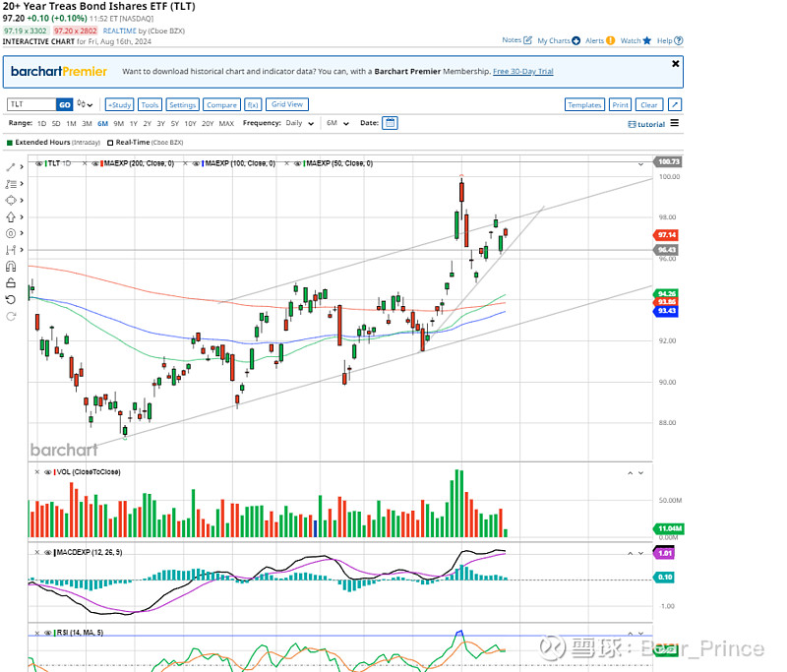Click the orange Alerts icon
Screen dimensions: 787x672
[610, 40]
